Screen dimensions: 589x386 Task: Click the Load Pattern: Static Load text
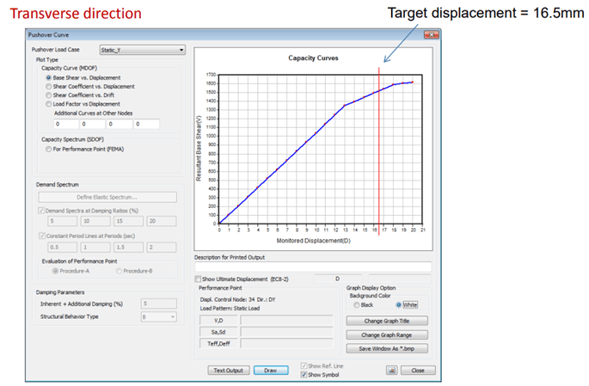coord(230,308)
